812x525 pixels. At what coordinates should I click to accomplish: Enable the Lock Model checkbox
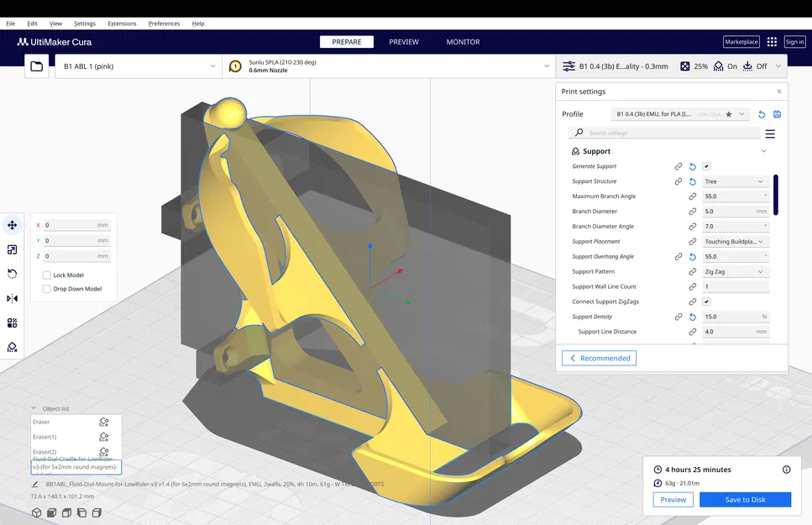[47, 274]
